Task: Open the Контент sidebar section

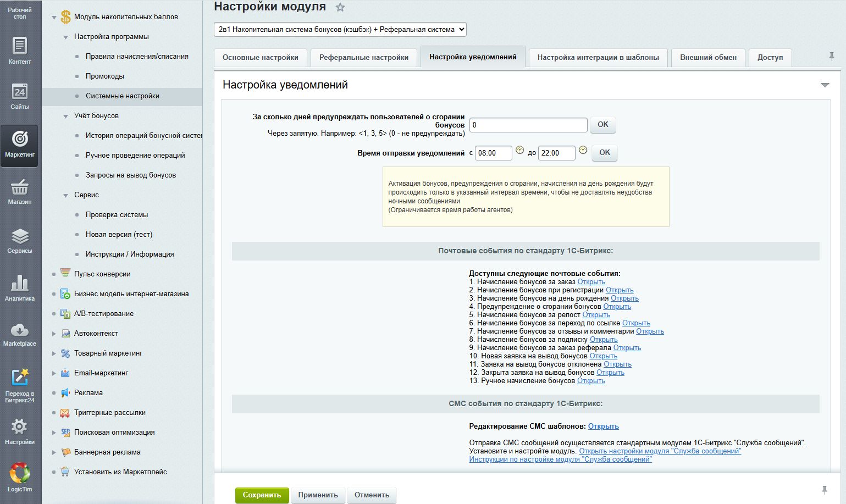Action: click(x=20, y=50)
